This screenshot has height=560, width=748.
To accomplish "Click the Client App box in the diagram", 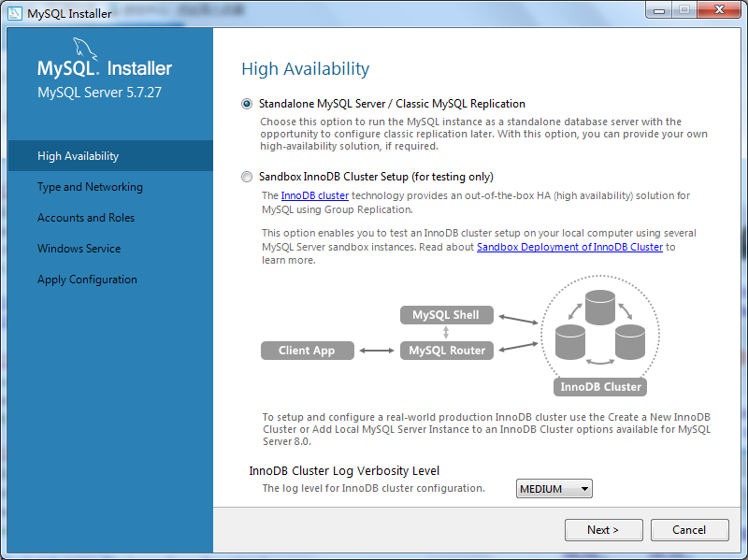I will pos(308,351).
